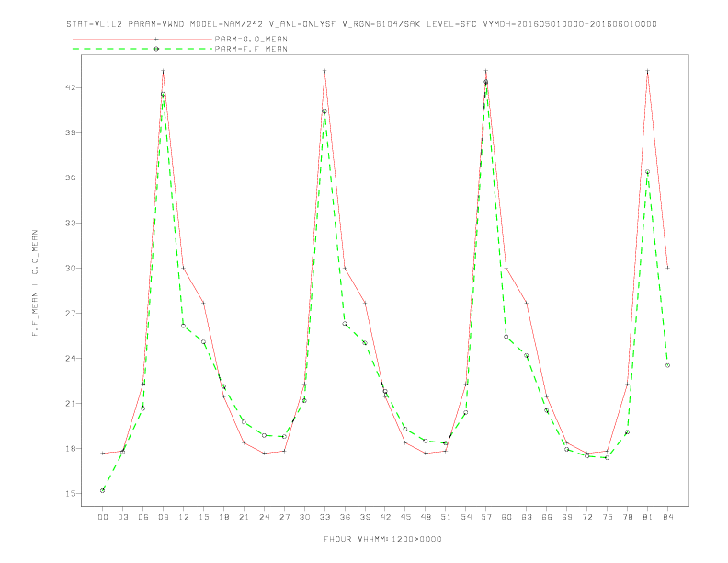Click the x-axis tick label 84
728x563 pixels.
point(667,517)
